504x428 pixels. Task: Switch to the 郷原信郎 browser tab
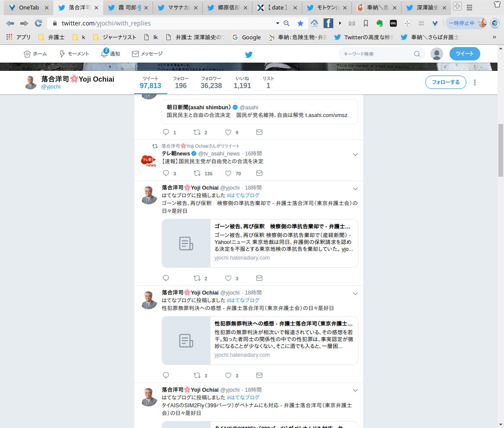pos(228,7)
